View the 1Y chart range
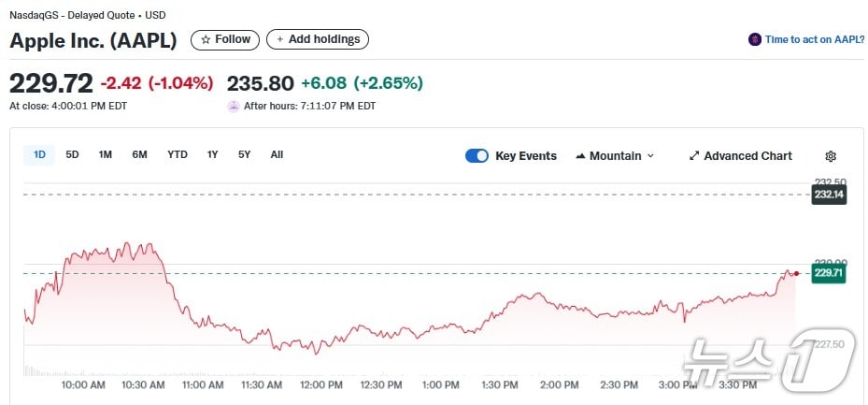Viewport: 868px width, 405px height. coord(213,154)
